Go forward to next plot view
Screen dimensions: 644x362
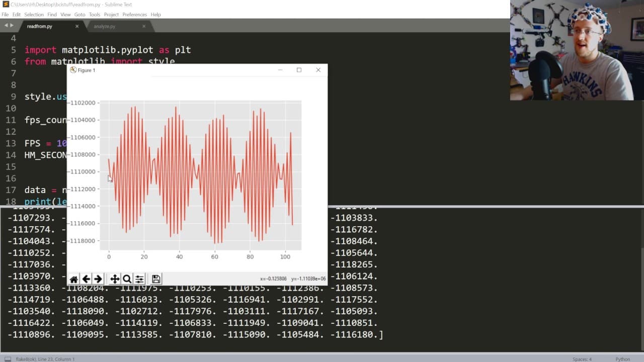click(x=98, y=279)
